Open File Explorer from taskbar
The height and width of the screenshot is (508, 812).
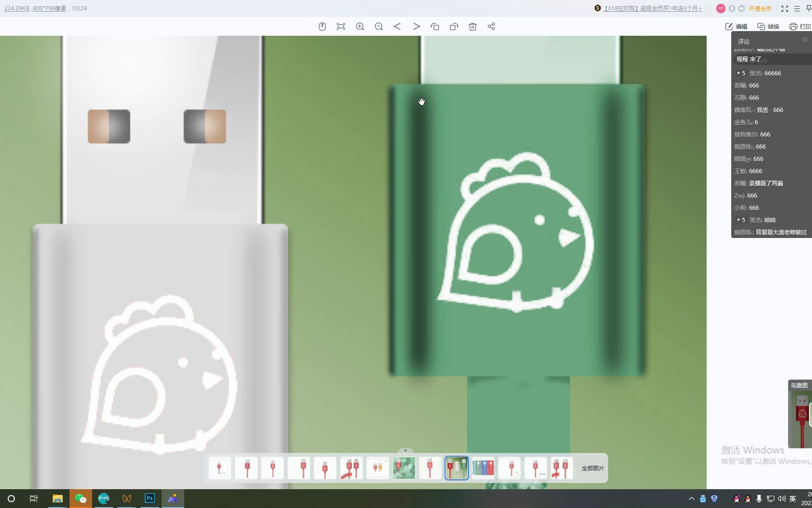pyautogui.click(x=57, y=499)
